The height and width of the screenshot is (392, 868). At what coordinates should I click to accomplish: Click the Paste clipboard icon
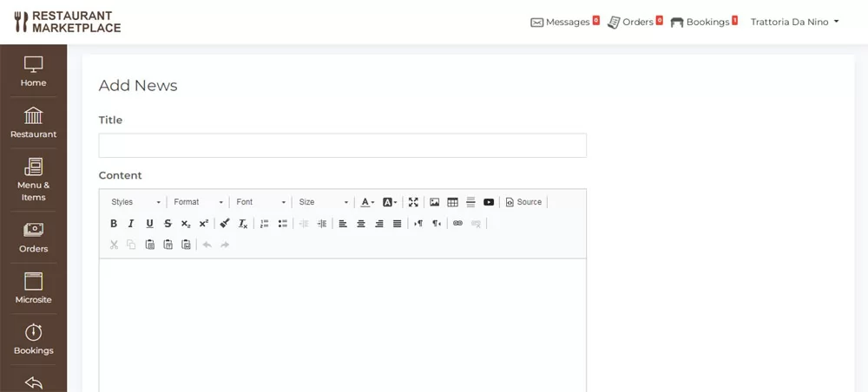(150, 245)
